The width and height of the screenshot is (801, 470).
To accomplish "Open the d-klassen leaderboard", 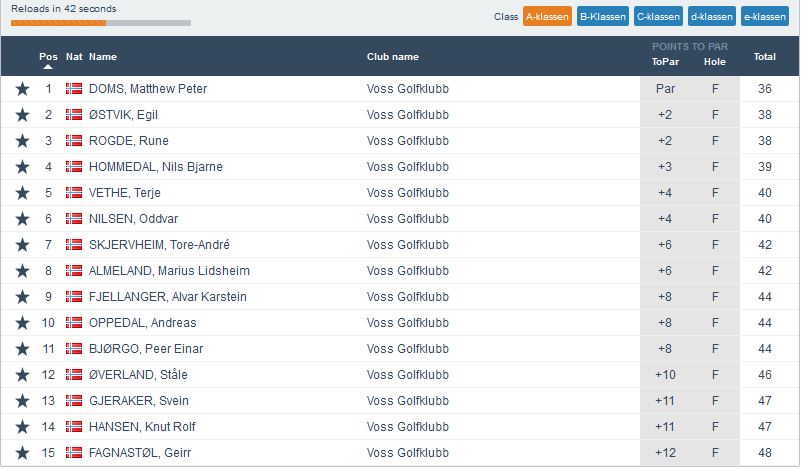I will coord(711,17).
